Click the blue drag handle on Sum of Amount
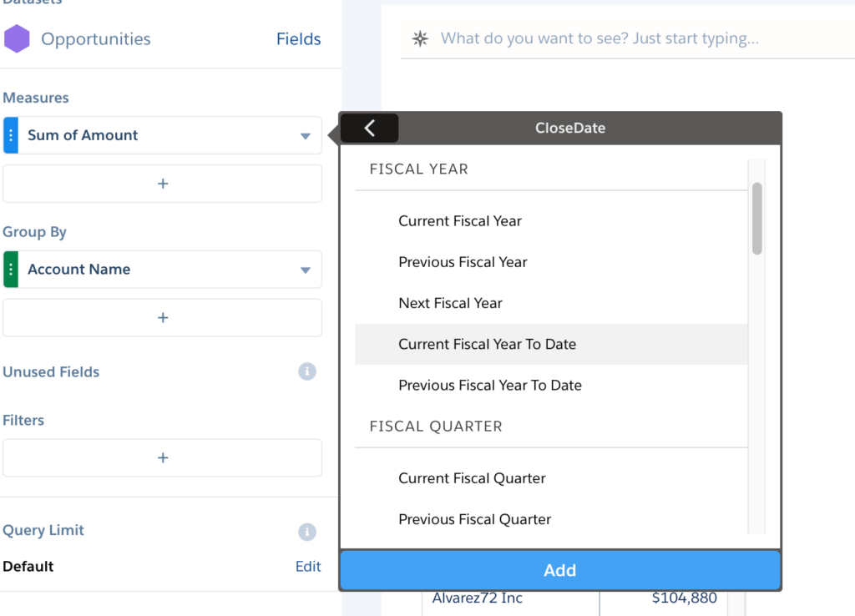The width and height of the screenshot is (855, 616). (11, 135)
